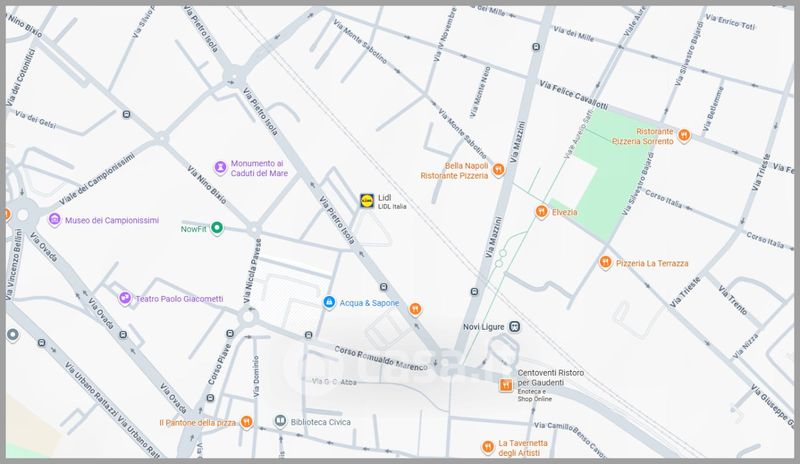
Task: Select the Bella Napoli Ristorante Pizzeria pin
Action: click(x=499, y=171)
